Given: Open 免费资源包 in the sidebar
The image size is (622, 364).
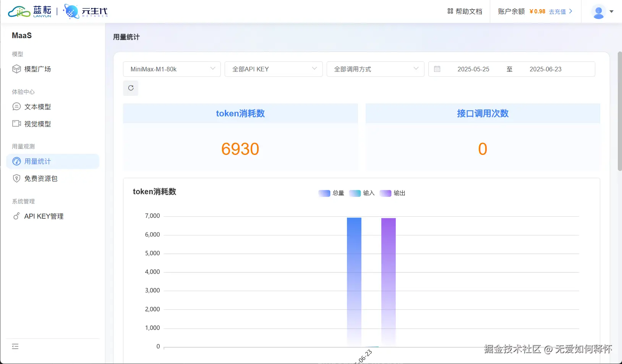Looking at the screenshot, I should click(x=53, y=179).
